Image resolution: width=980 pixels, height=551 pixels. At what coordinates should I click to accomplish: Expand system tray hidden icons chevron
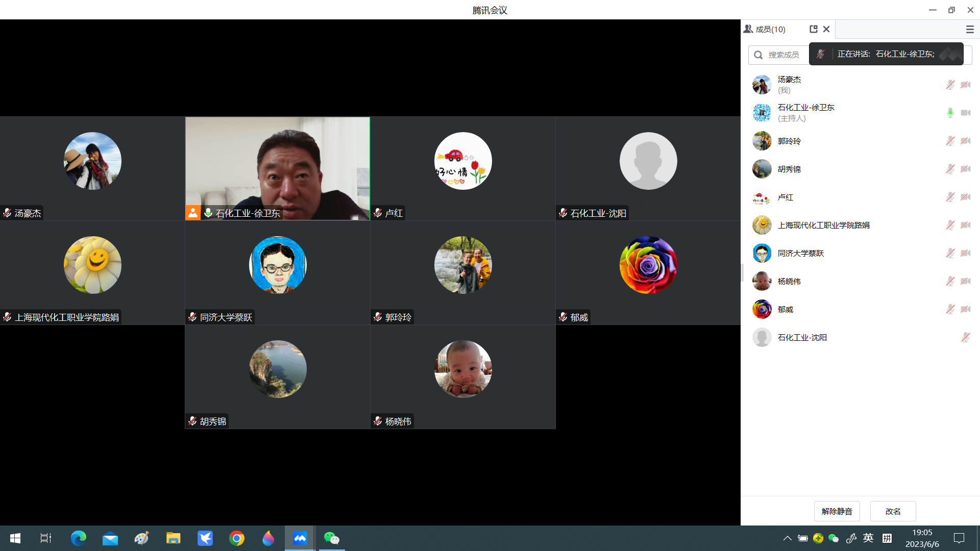(x=787, y=538)
